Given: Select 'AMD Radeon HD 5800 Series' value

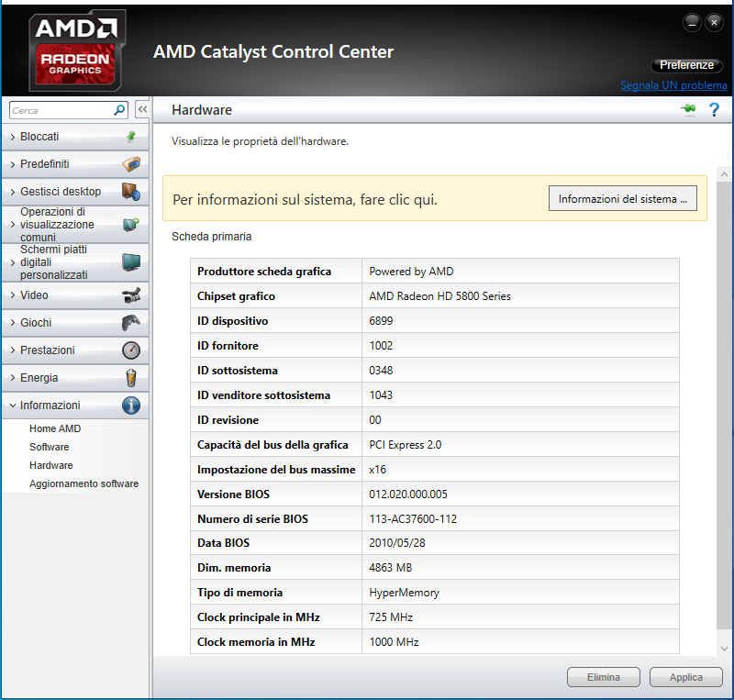Looking at the screenshot, I should point(439,296).
